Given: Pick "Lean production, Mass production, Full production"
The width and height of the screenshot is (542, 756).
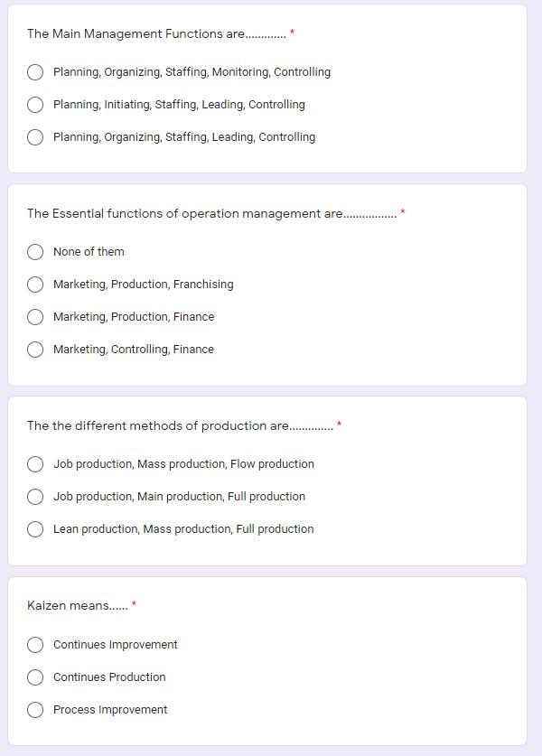Looking at the screenshot, I should pos(34,528).
